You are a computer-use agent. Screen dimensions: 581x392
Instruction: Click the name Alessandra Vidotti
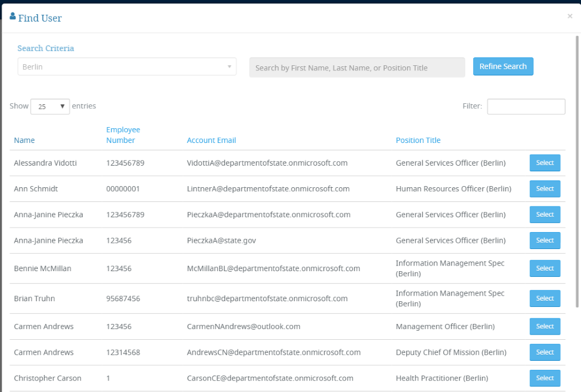pyautogui.click(x=45, y=163)
